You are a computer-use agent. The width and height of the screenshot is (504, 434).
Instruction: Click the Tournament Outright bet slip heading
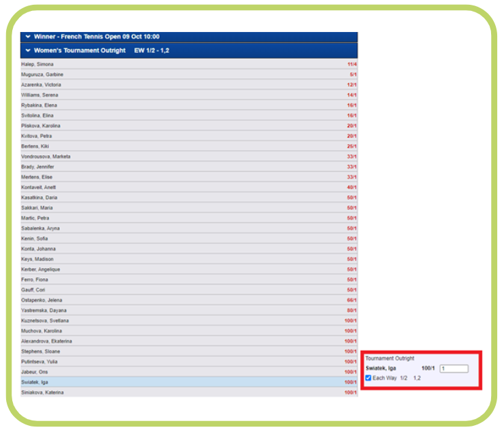[390, 358]
